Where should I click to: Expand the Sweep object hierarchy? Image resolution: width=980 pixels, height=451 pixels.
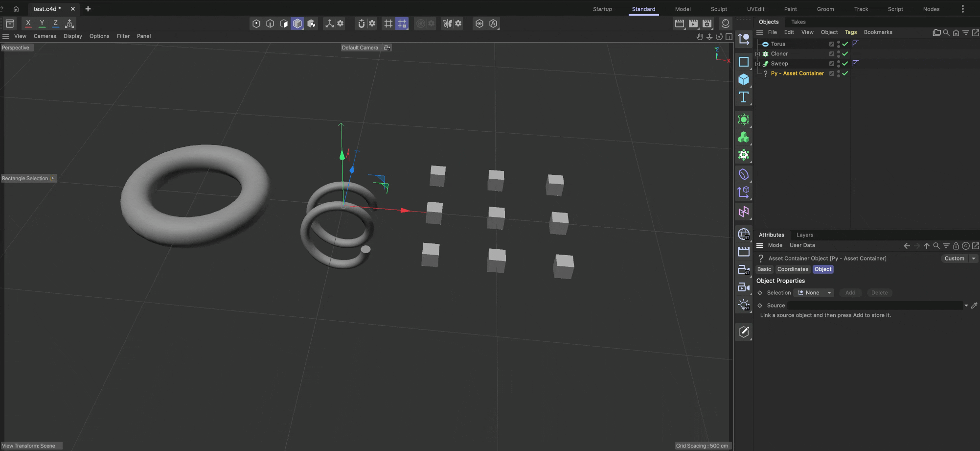tap(758, 64)
